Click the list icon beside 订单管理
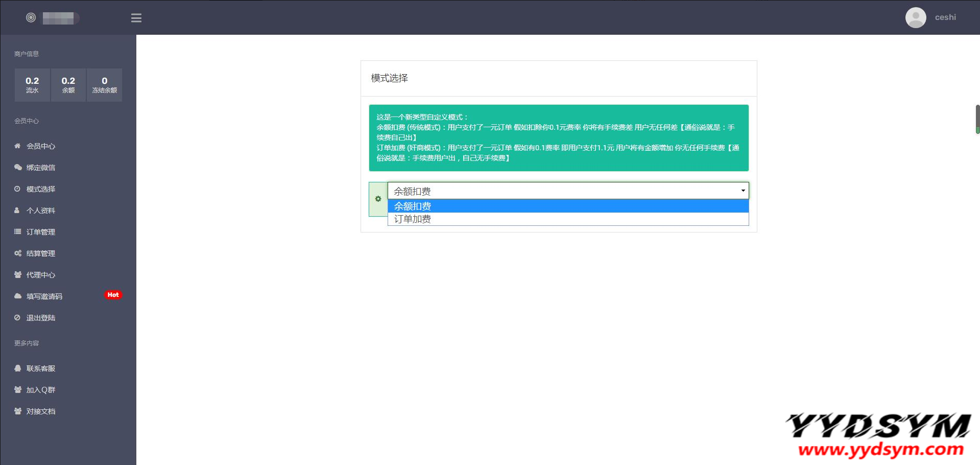This screenshot has width=980, height=465. 17,232
